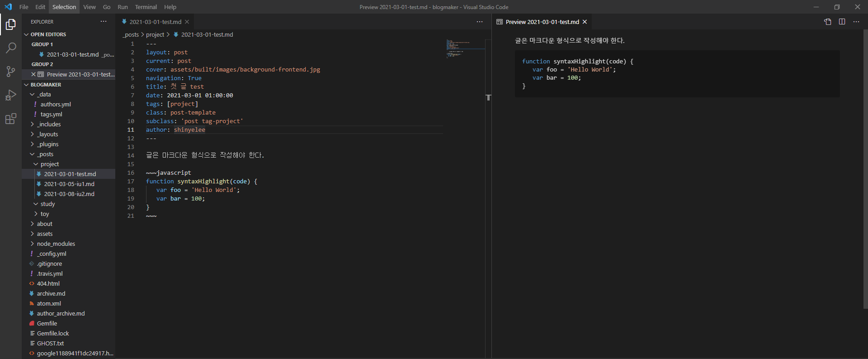Expand the about folder

coord(69,224)
